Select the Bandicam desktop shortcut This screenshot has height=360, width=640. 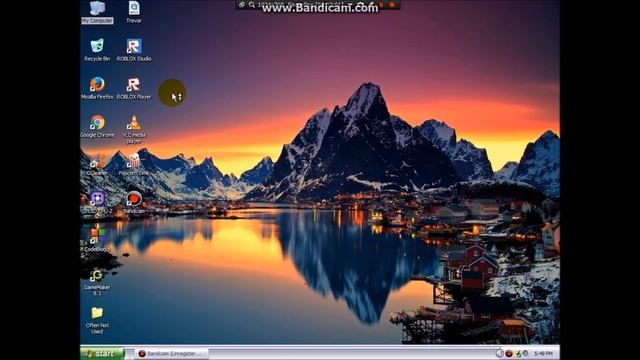134,202
